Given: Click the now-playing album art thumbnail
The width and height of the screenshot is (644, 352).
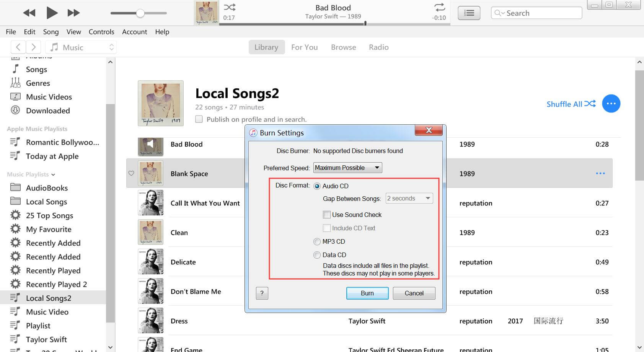Looking at the screenshot, I should point(207,13).
